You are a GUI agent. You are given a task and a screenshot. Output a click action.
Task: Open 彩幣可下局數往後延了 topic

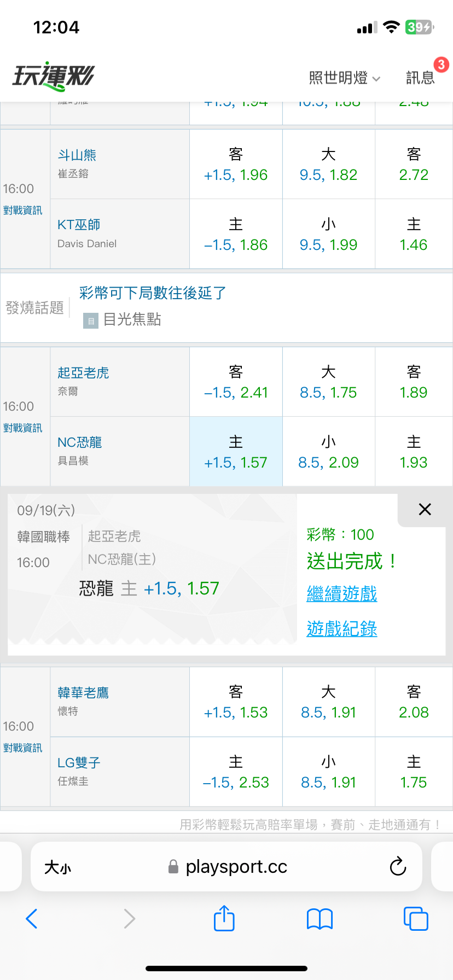point(153,293)
